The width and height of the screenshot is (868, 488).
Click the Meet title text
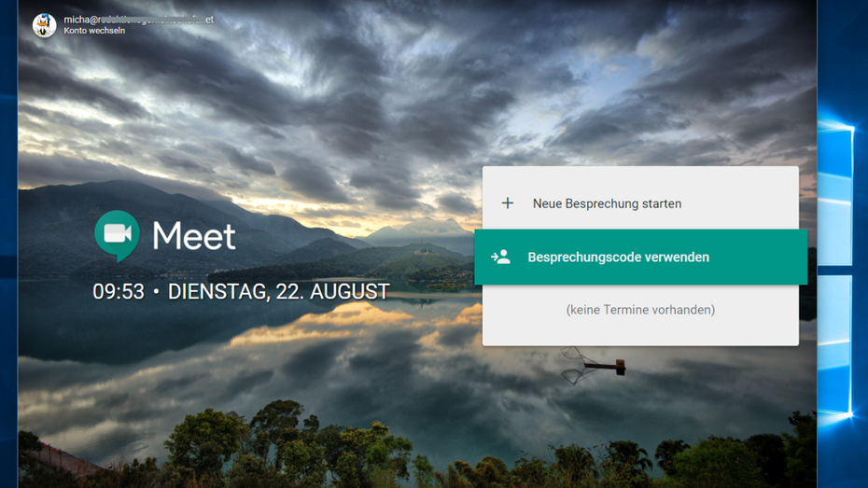194,236
